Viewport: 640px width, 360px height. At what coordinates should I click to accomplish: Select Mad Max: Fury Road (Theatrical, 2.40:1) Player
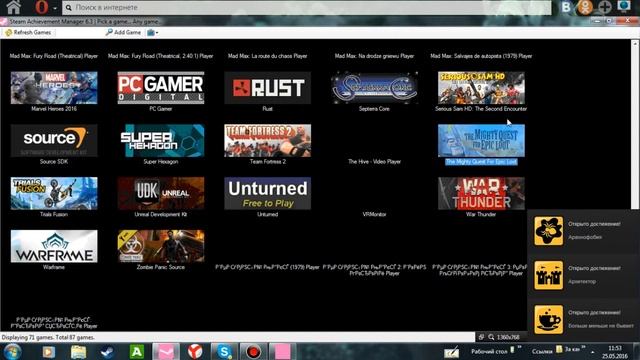pos(161,56)
